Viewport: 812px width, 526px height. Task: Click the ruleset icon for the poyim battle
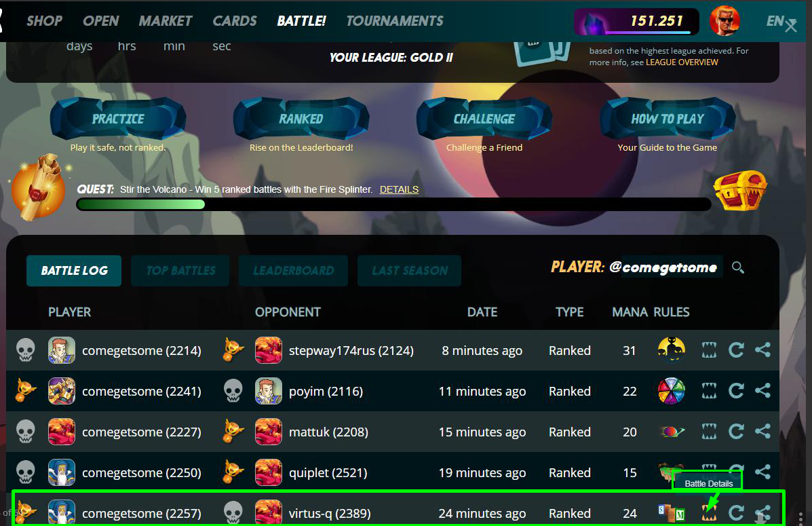click(x=671, y=391)
